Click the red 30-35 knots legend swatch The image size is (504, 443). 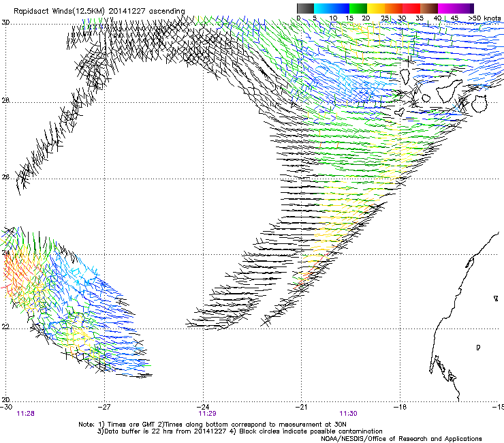[411, 8]
